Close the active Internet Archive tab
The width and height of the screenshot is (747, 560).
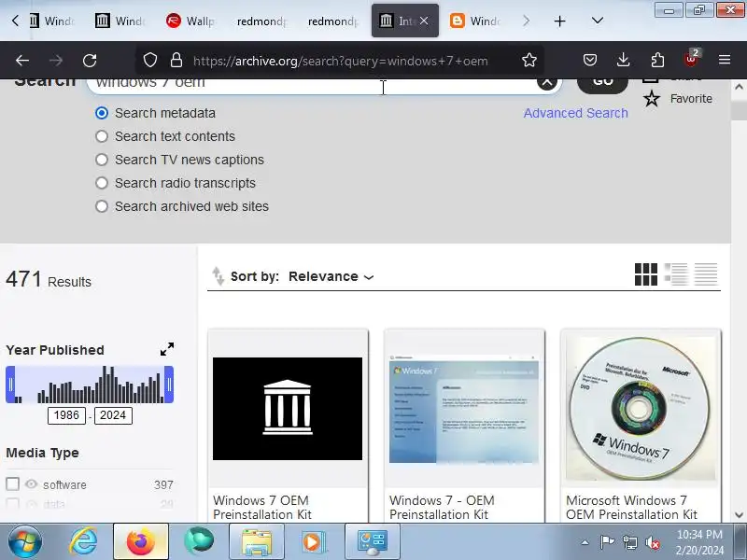424,21
